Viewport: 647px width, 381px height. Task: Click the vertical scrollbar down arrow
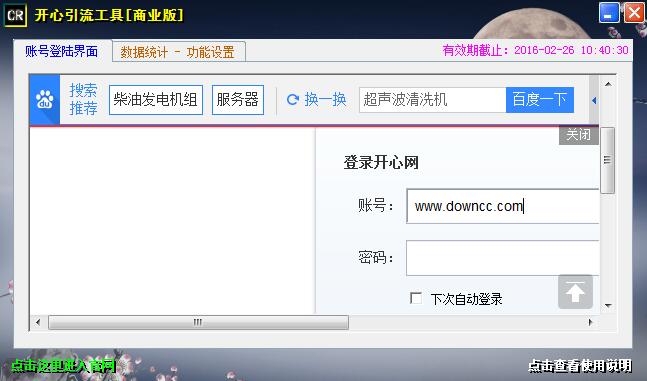[608, 306]
